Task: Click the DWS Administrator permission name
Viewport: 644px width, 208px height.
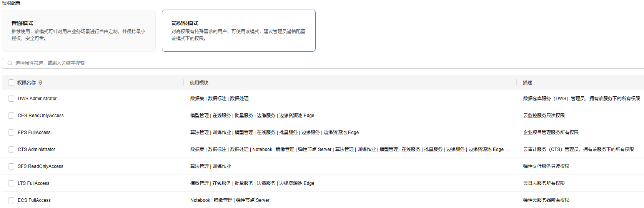Action: [37, 99]
